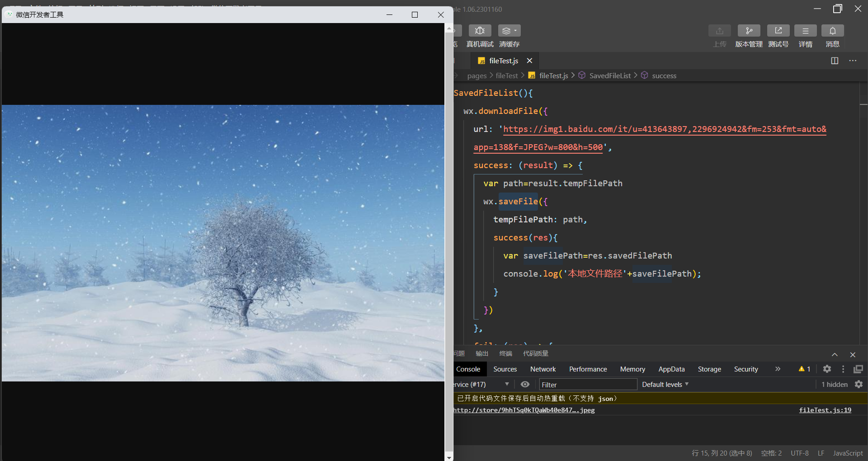Toggle live expression eye icon
Screen dimensions: 868x461
pos(525,384)
